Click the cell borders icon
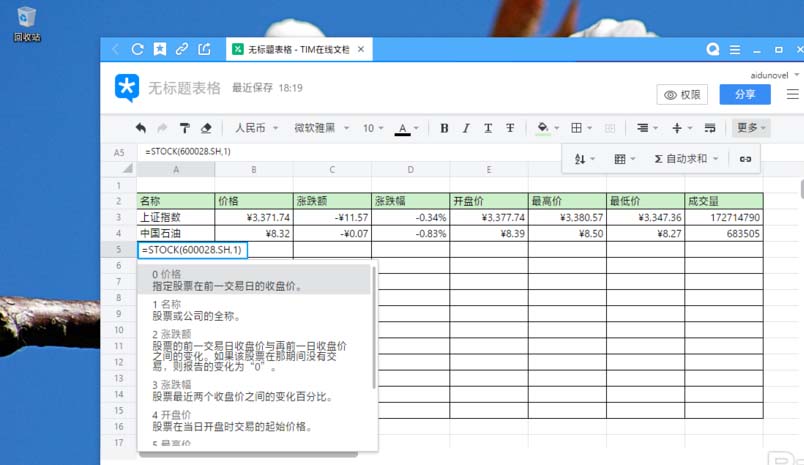Image resolution: width=804 pixels, height=465 pixels. (x=576, y=128)
